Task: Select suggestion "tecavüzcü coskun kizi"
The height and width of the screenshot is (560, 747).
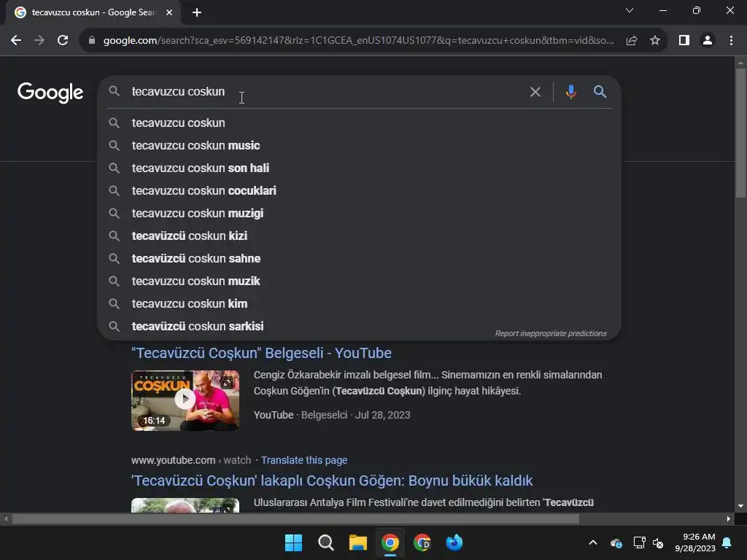Action: point(359,236)
